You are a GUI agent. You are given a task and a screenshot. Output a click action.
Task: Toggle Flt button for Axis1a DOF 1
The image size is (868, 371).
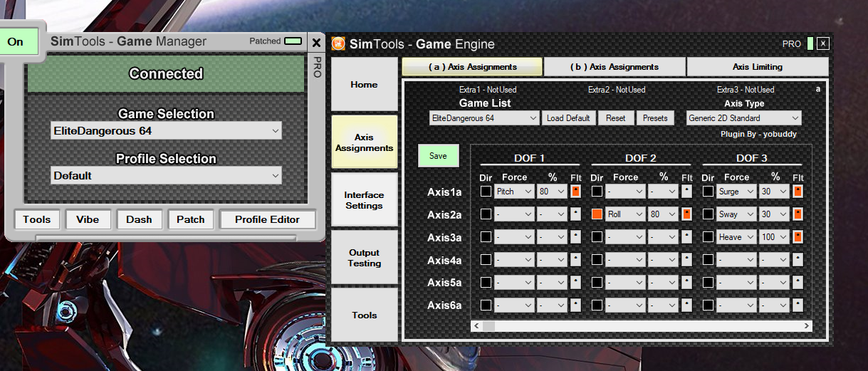point(575,192)
